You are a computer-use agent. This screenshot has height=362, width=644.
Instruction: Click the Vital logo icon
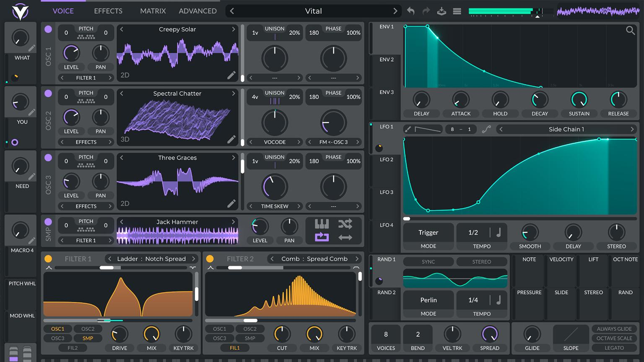[20, 11]
